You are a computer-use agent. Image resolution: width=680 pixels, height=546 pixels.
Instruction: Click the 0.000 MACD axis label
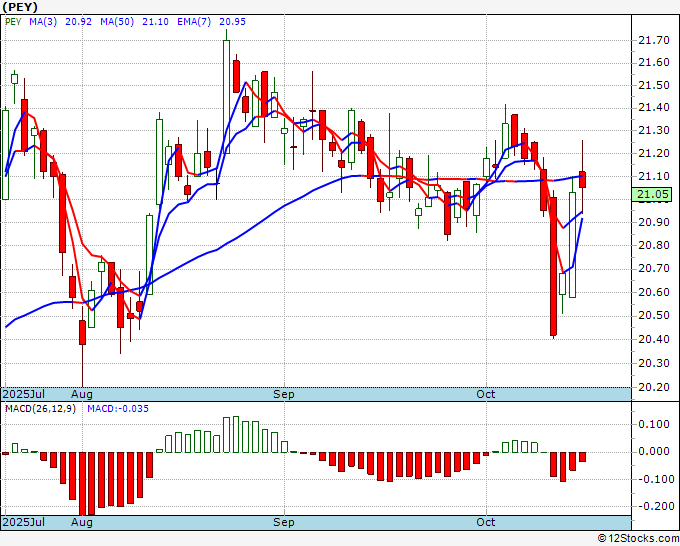(654, 451)
